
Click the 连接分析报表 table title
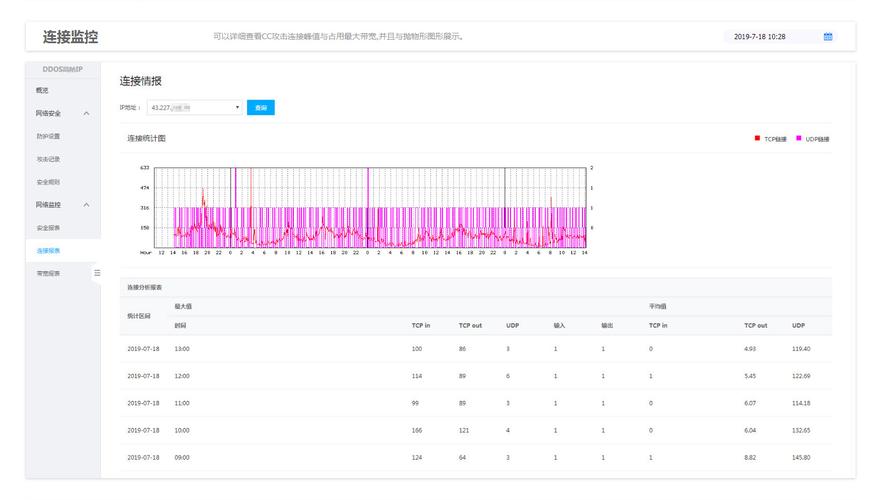(x=145, y=287)
